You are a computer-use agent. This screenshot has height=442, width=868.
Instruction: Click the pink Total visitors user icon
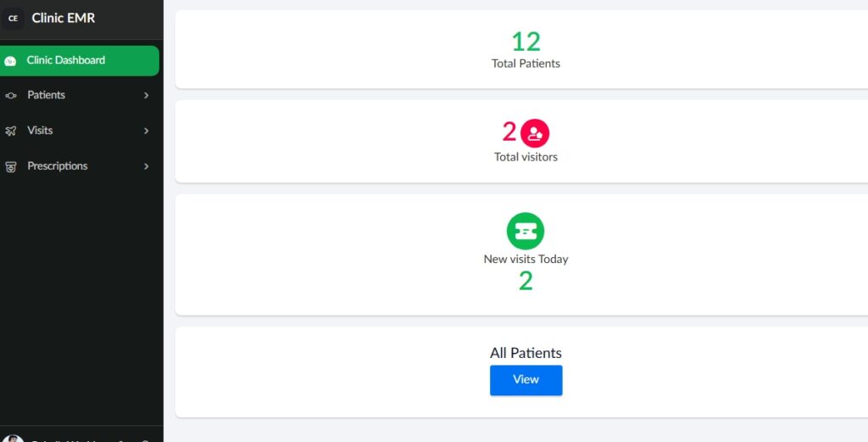(535, 133)
